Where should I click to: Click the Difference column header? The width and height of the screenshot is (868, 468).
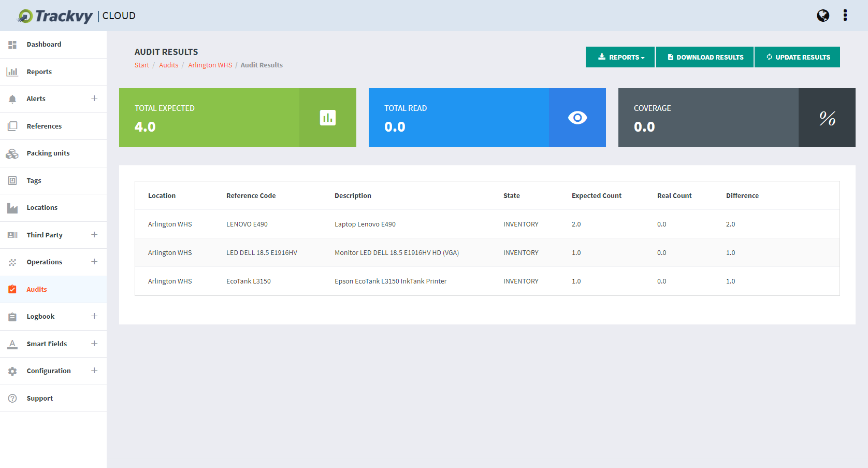click(742, 196)
